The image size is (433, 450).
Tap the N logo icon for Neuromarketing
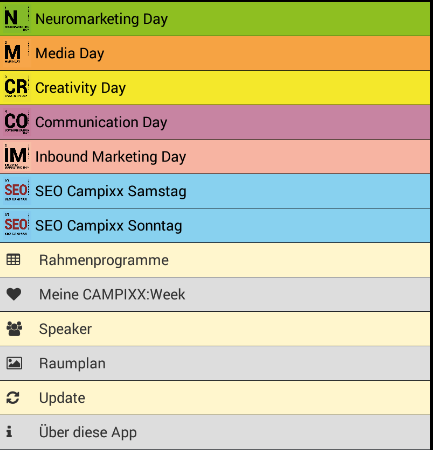click(17, 19)
